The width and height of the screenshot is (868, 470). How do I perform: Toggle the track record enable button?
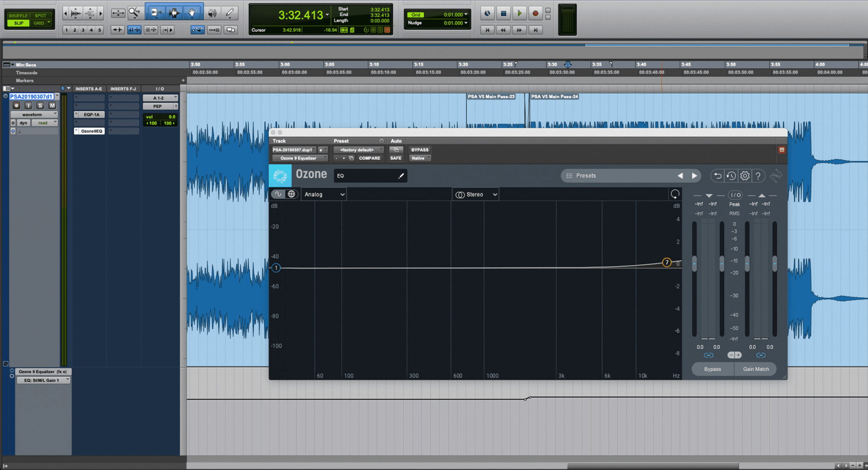pos(16,105)
